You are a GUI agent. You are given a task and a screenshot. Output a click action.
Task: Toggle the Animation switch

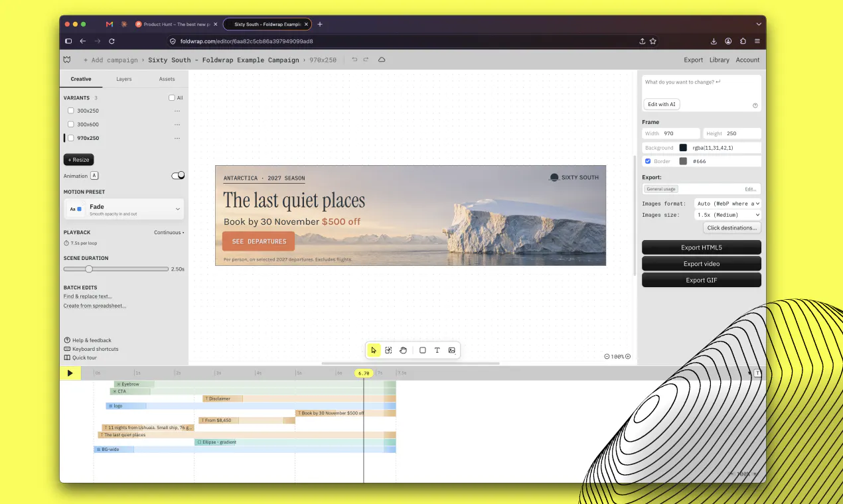(x=178, y=176)
